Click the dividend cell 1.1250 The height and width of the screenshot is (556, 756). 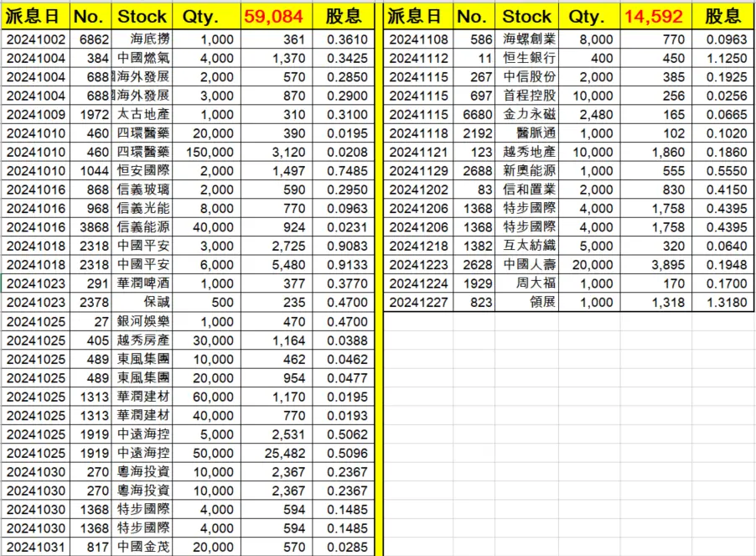click(x=722, y=58)
